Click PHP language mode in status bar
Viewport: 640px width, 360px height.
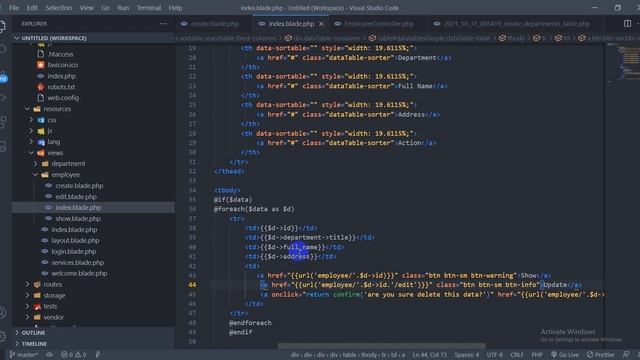(536, 355)
